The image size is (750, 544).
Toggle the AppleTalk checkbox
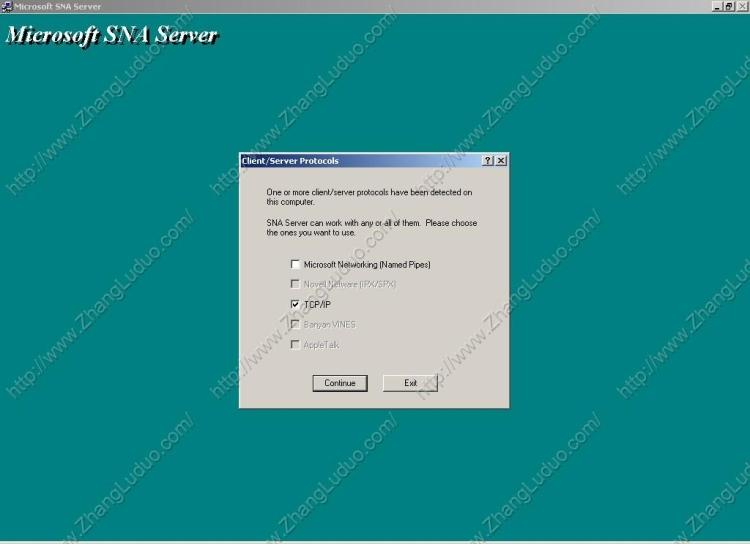295,344
